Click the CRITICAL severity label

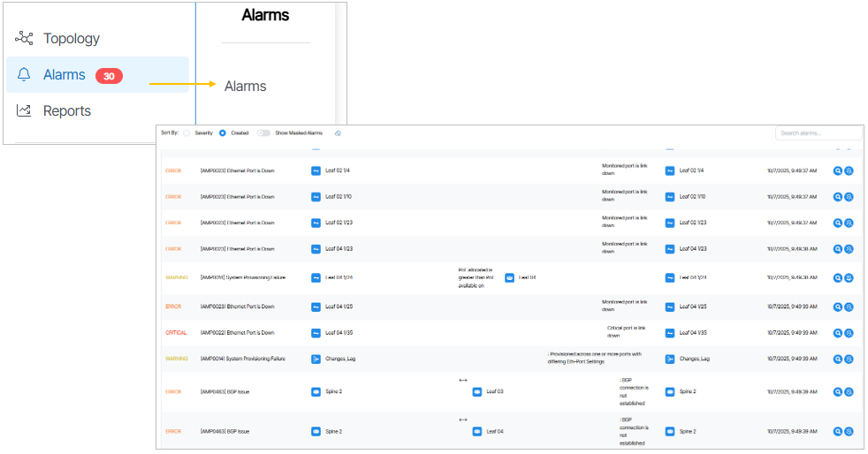[176, 333]
